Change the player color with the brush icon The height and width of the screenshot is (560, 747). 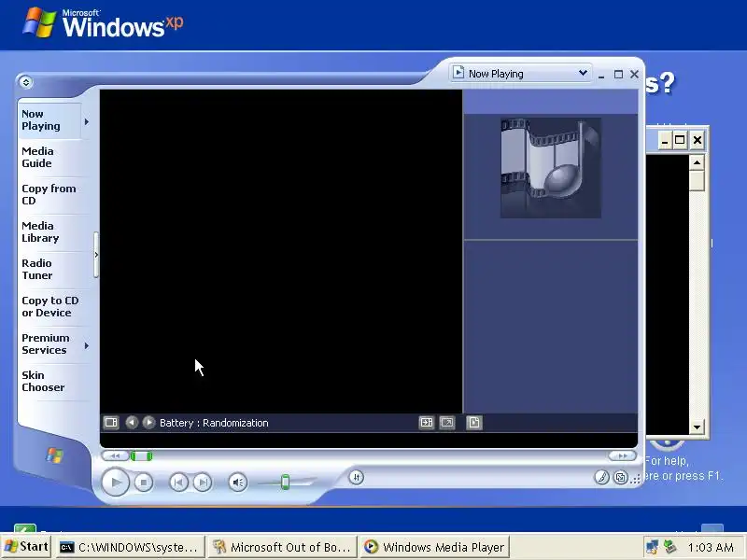[601, 477]
